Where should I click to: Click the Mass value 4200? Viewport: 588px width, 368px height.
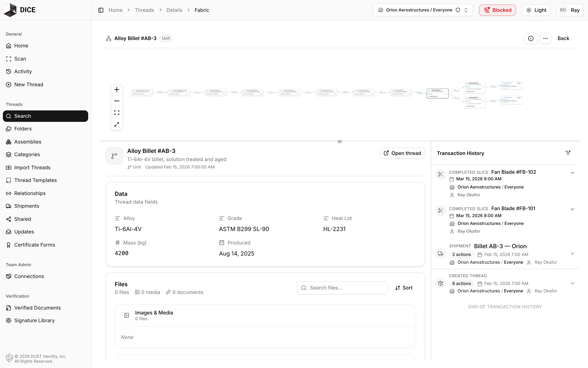pos(121,253)
